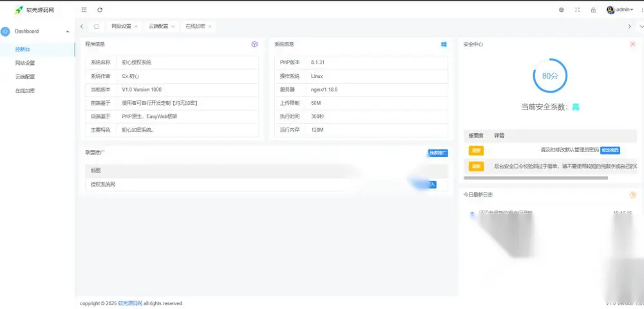Click the 50M upload limit value
The width and height of the screenshot is (644, 309).
tap(316, 103)
